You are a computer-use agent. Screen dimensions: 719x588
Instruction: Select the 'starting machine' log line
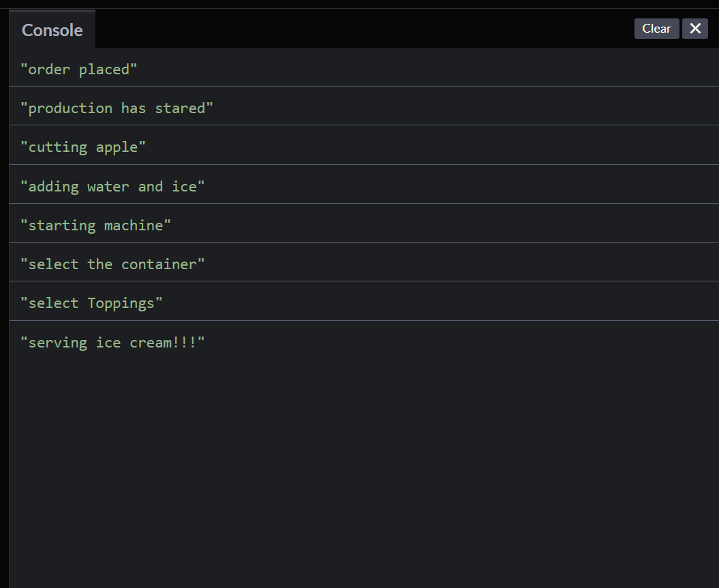[95, 225]
